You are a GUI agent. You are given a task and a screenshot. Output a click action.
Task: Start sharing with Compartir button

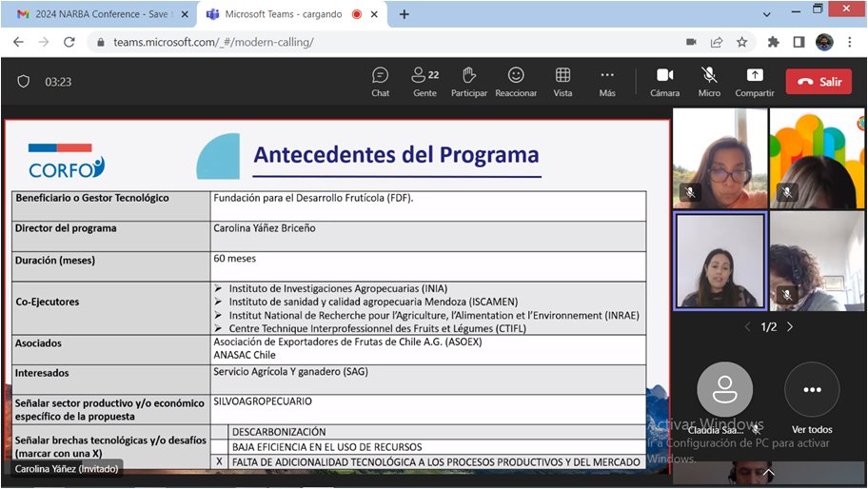[x=755, y=82]
